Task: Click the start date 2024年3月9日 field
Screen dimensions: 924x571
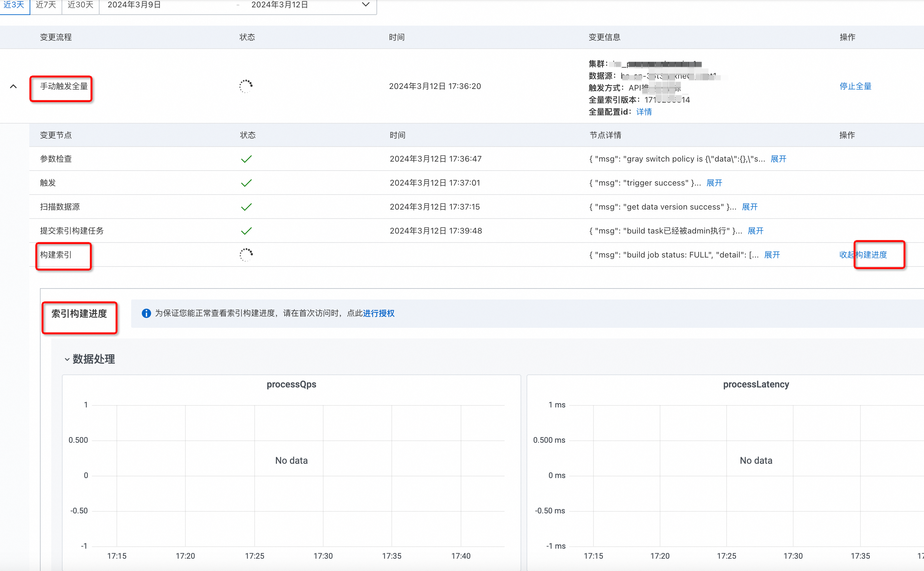Action: point(134,5)
